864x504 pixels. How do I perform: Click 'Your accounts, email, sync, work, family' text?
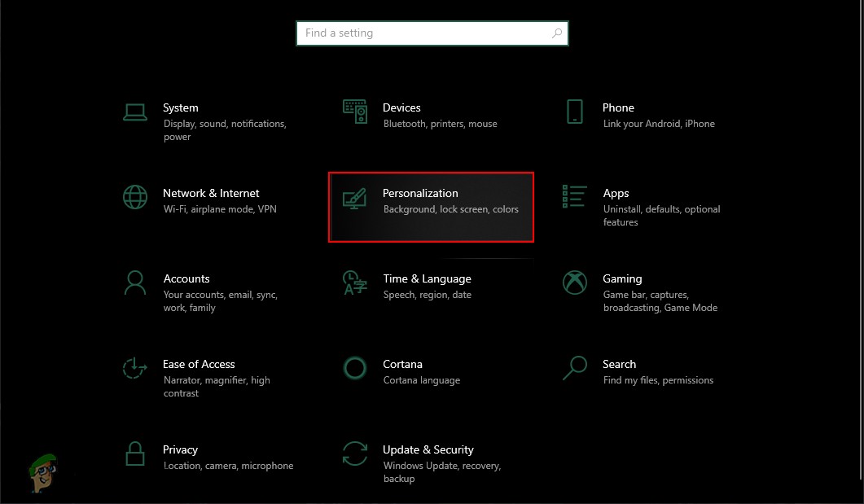(221, 301)
